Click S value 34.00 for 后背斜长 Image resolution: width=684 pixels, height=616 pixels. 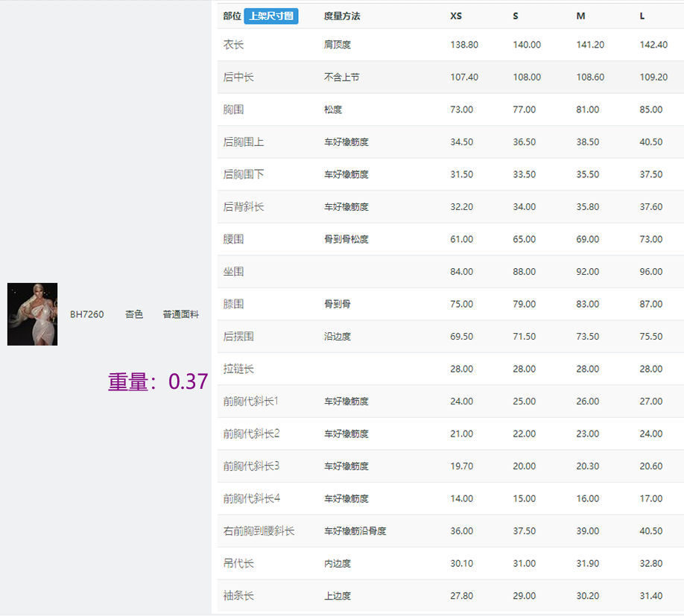coord(525,206)
